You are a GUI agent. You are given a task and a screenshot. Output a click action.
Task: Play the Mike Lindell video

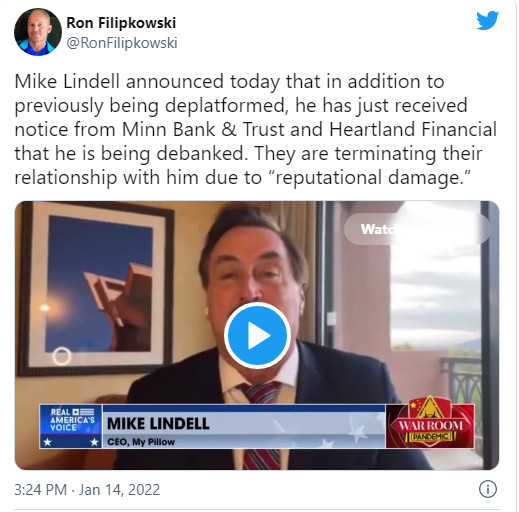257,335
